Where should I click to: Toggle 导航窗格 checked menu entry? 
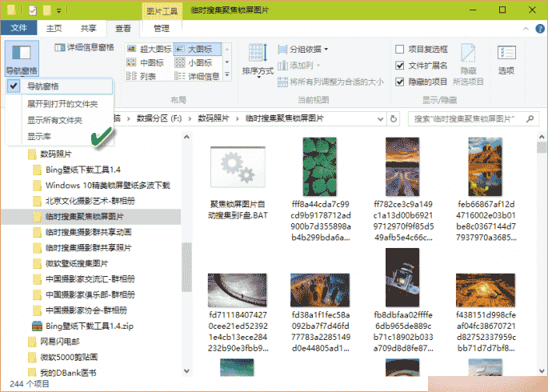(x=59, y=86)
